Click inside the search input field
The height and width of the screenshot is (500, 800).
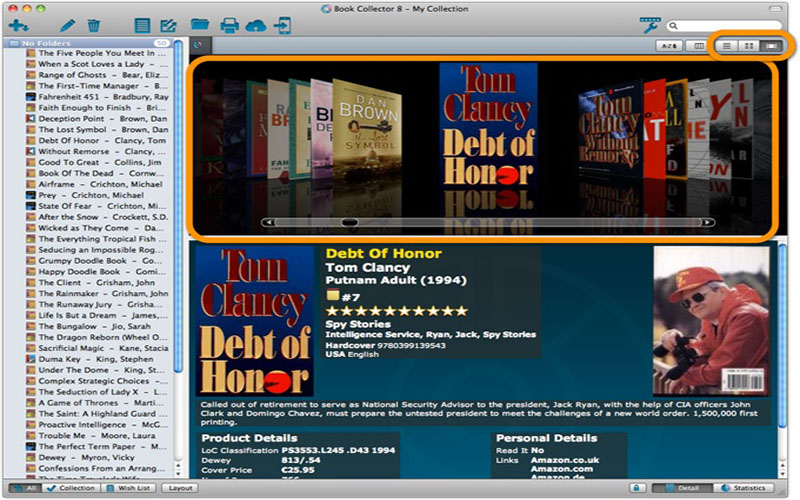pos(730,25)
